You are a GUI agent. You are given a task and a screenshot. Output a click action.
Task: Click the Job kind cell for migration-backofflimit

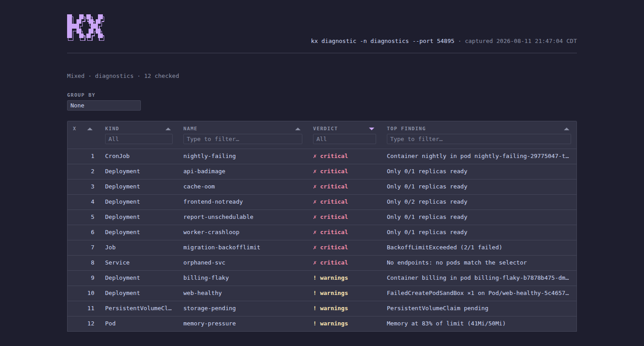pos(110,248)
